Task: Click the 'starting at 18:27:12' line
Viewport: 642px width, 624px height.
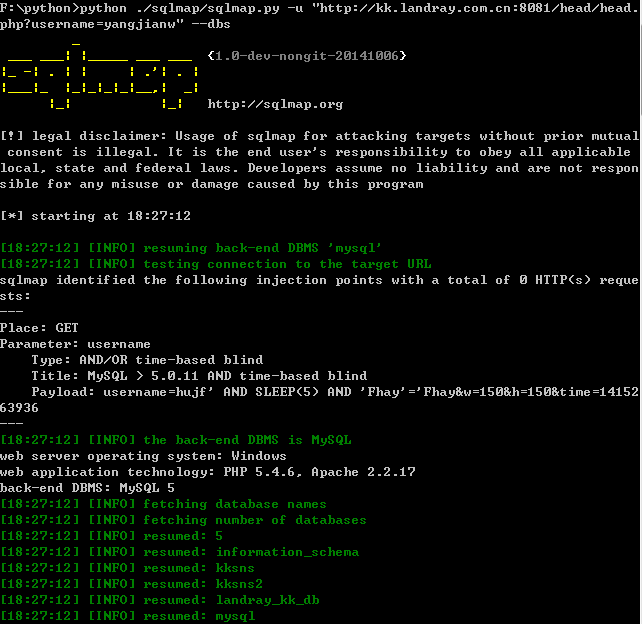Action: pos(95,216)
